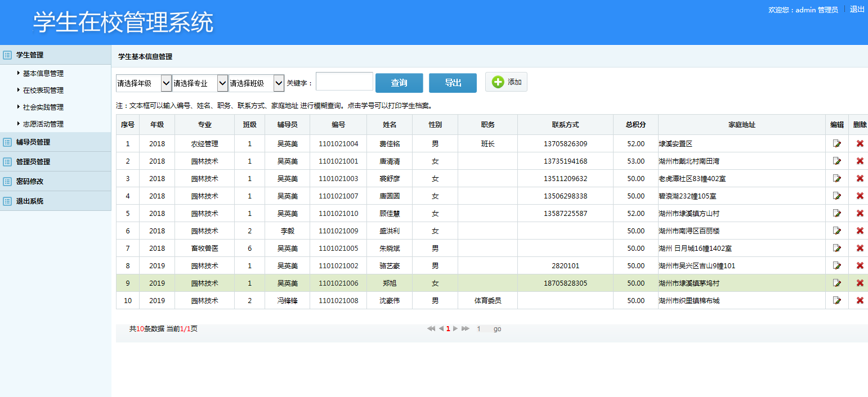
Task: Click the 家庭地址 column header
Action: click(742, 125)
